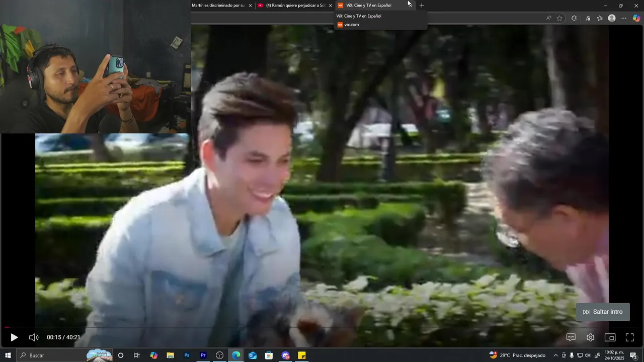This screenshot has height=362, width=644.
Task: Open Outlook from the taskbar
Action: (253, 355)
